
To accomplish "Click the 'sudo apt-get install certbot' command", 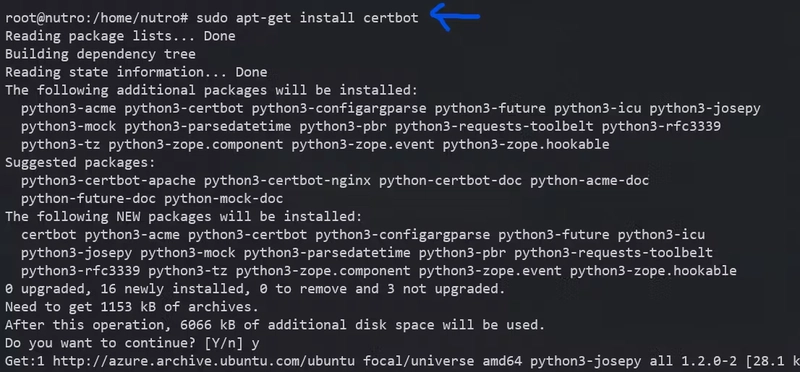I will coord(307,18).
